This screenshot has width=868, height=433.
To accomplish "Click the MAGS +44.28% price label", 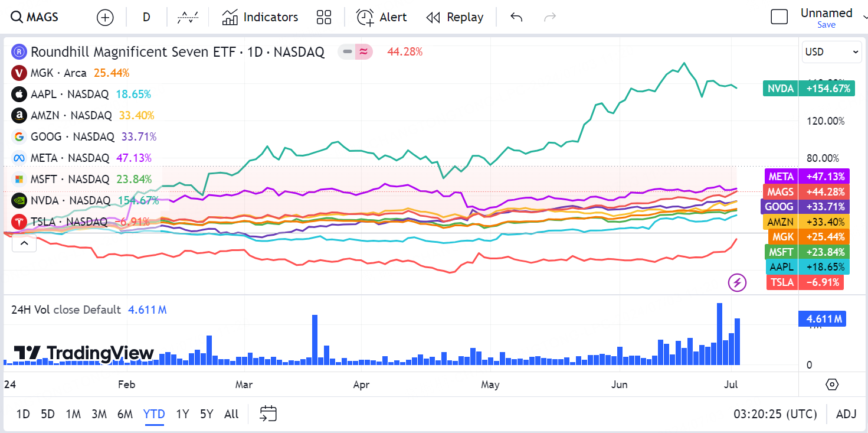I will coord(807,191).
